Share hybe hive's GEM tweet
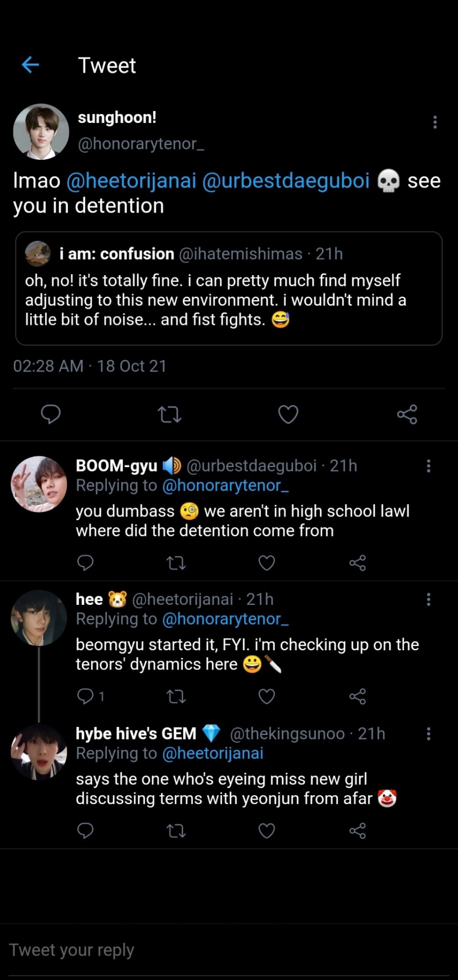Screen dimensions: 458x980 click(357, 831)
